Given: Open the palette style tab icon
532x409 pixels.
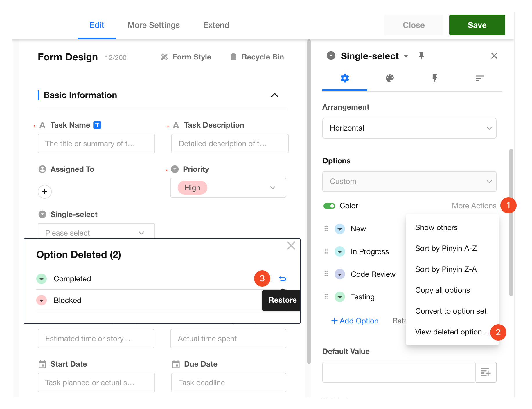Looking at the screenshot, I should [390, 78].
